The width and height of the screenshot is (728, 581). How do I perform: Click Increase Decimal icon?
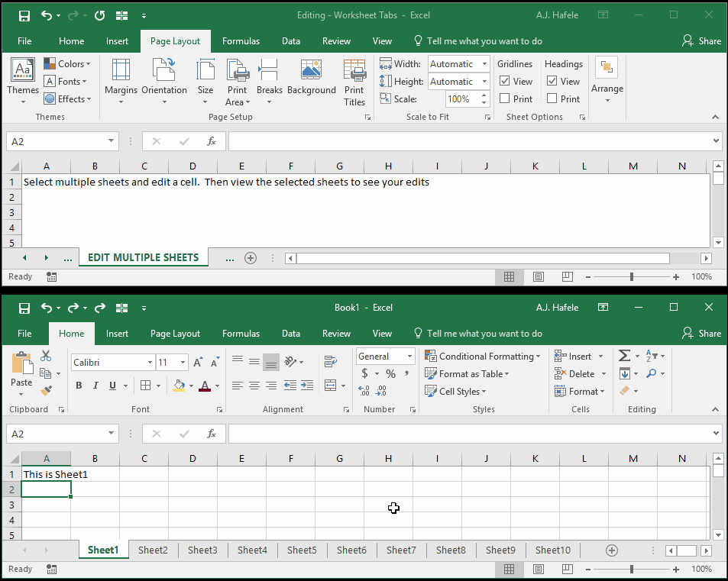click(x=364, y=391)
